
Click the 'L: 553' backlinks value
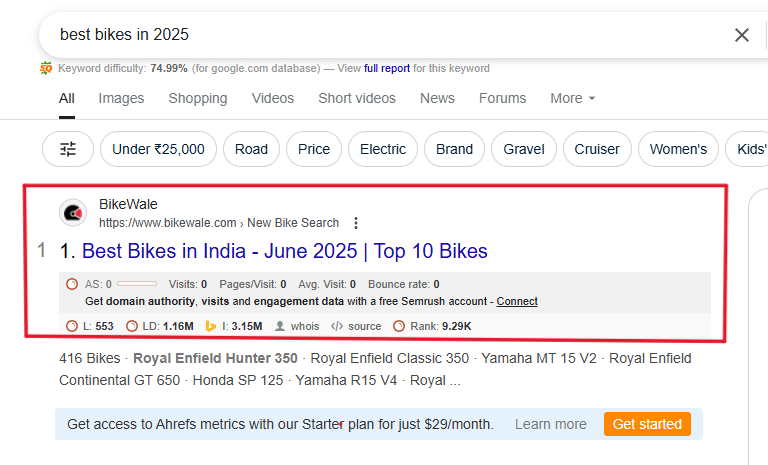pyautogui.click(x=98, y=326)
